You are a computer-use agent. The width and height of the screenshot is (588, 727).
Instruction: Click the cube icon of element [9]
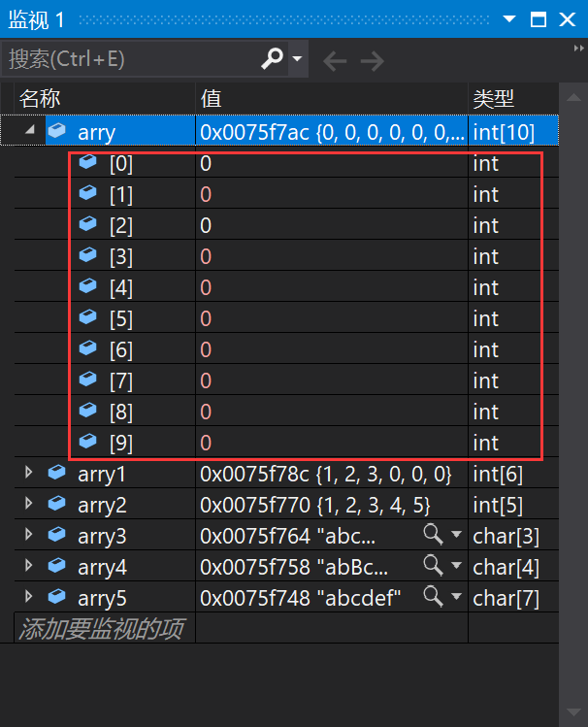pos(87,442)
